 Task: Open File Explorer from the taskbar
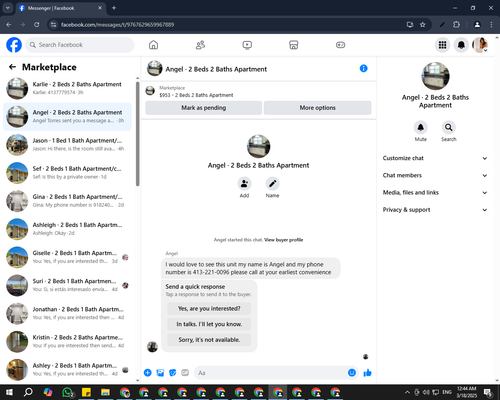coord(105,392)
